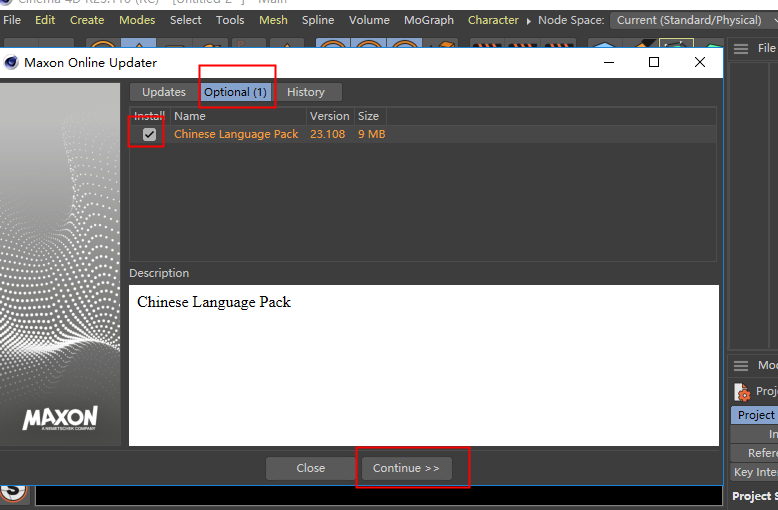Click hamburger icon beside right-panel File menu
Screen dimensions: 778x510
(x=741, y=49)
